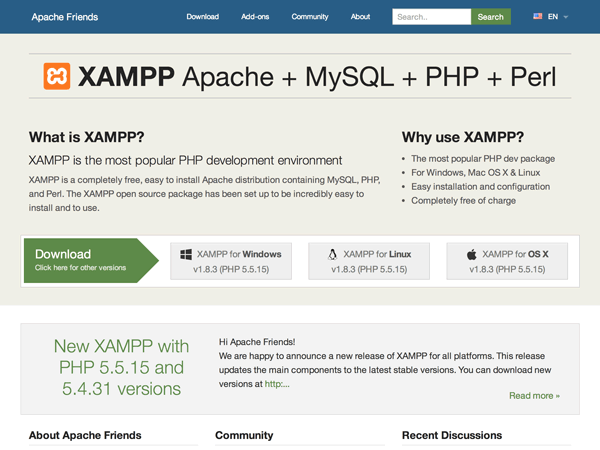Click the About Apache Friends heading
This screenshot has width=600, height=450.
point(85,435)
